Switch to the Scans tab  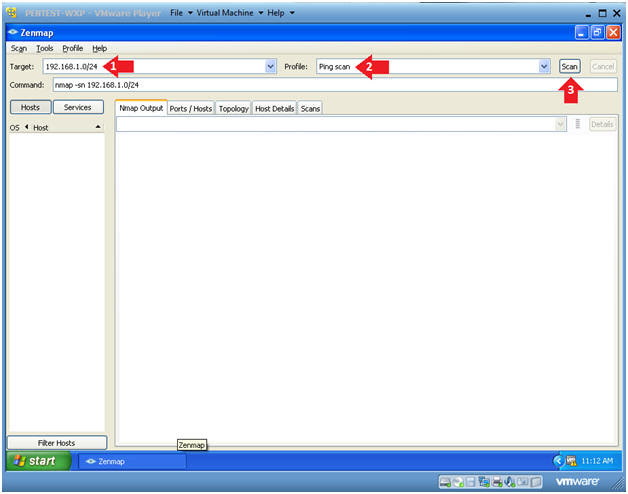click(x=310, y=109)
